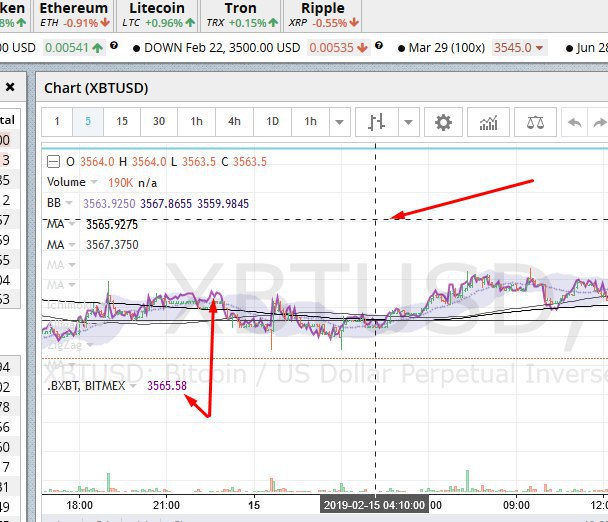Click the BB value 3563.9250
Image resolution: width=608 pixels, height=522 pixels.
coord(109,204)
